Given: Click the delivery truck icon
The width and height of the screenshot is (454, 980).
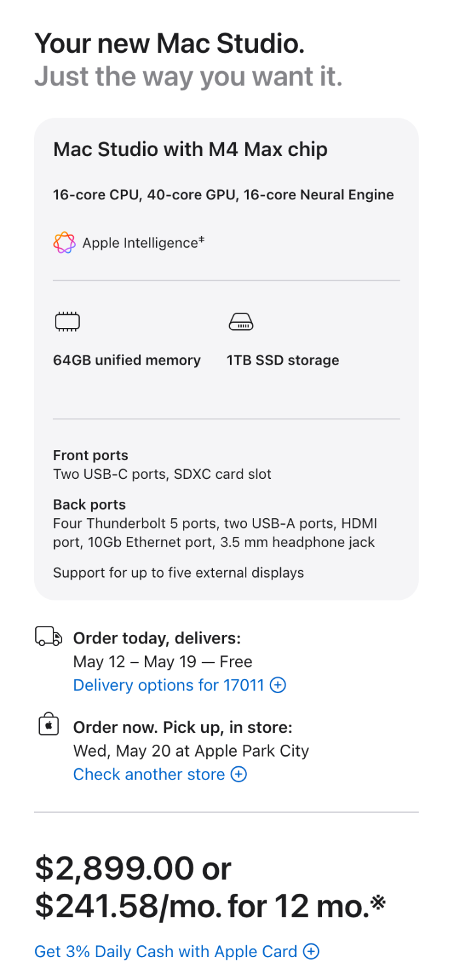Looking at the screenshot, I should pyautogui.click(x=48, y=636).
